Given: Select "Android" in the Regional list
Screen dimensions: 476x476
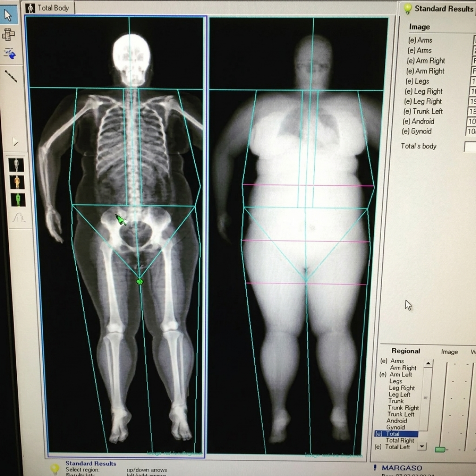Looking at the screenshot, I should 397,421.
